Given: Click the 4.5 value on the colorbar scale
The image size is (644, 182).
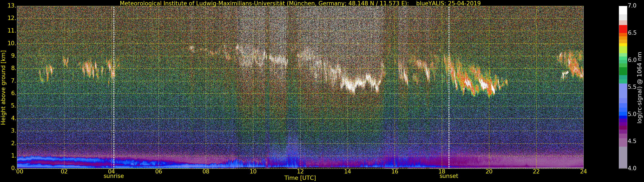Looking at the screenshot, I should (x=632, y=141).
